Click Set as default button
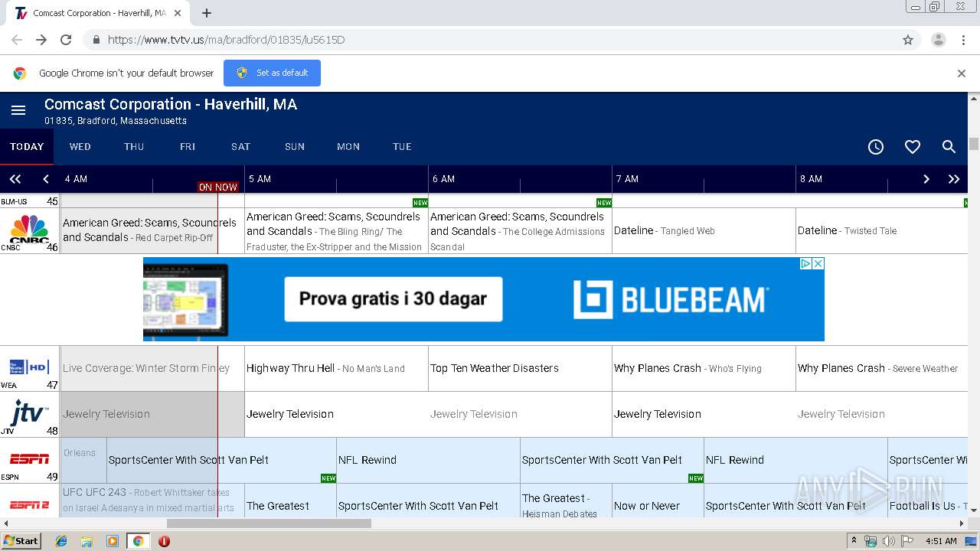The width and height of the screenshot is (980, 551). pyautogui.click(x=272, y=73)
